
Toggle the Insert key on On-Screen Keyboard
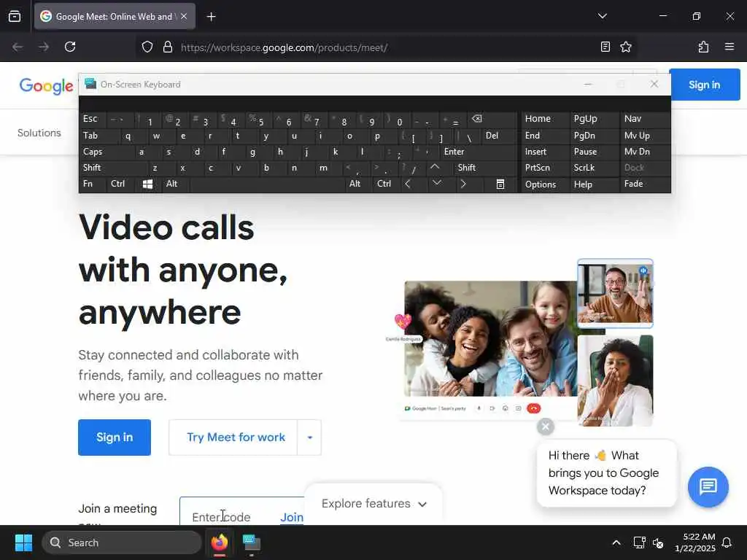(545, 152)
